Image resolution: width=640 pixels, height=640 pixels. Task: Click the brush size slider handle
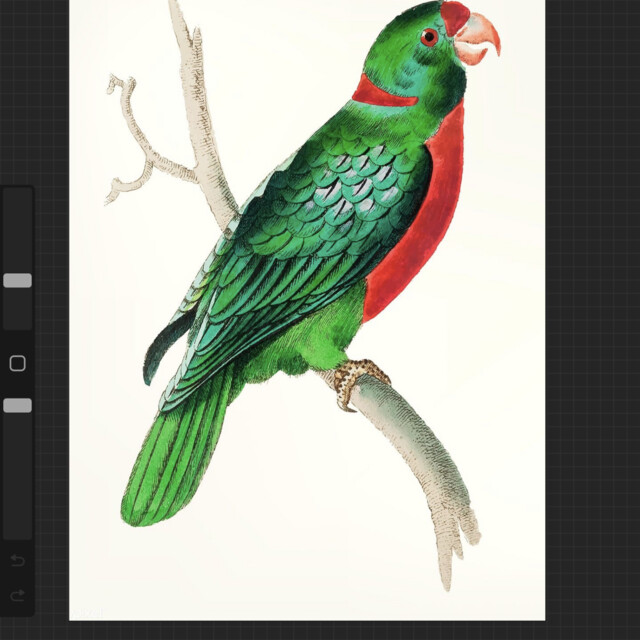18,280
